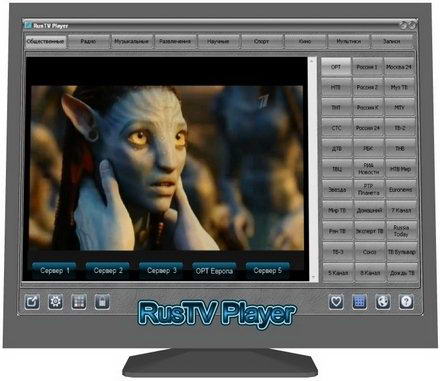
Task: Select the Рен ТВ channel
Action: [x=338, y=231]
